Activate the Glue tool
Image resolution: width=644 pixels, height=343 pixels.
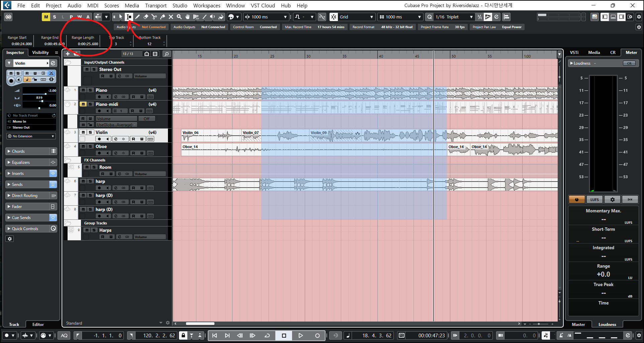coord(163,17)
